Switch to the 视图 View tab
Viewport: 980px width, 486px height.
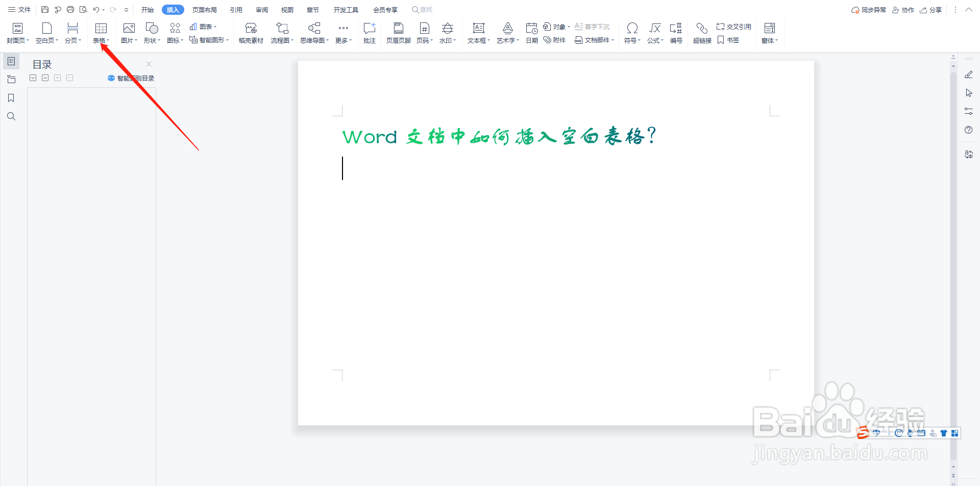tap(287, 10)
